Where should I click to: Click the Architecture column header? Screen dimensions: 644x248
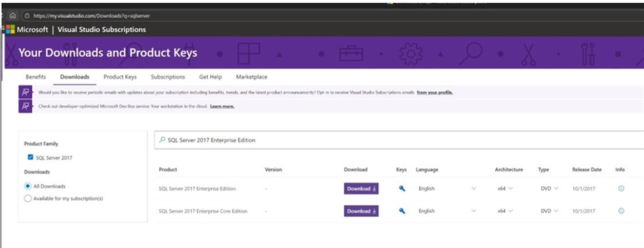(x=509, y=170)
